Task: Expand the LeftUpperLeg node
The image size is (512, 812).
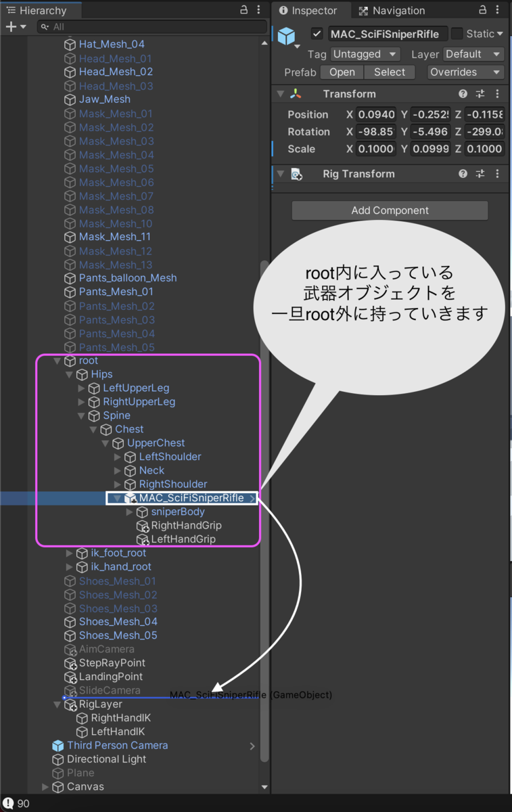Action: tap(81, 388)
